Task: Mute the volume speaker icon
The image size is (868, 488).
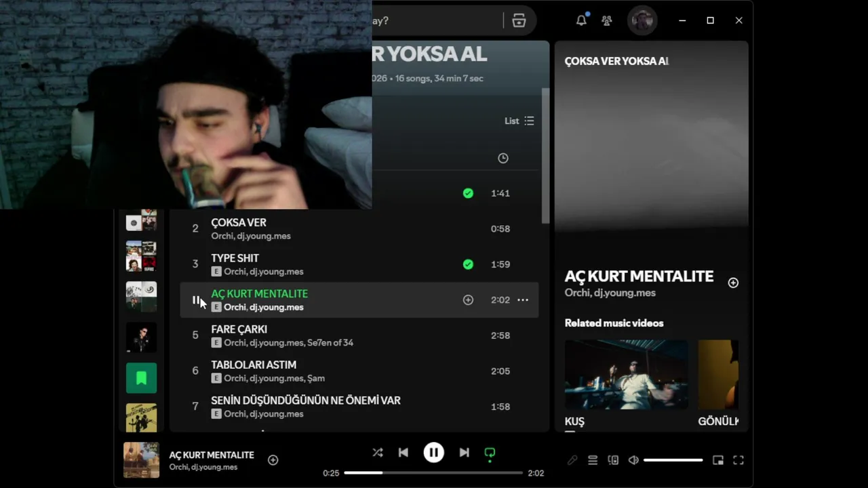Action: pyautogui.click(x=633, y=460)
